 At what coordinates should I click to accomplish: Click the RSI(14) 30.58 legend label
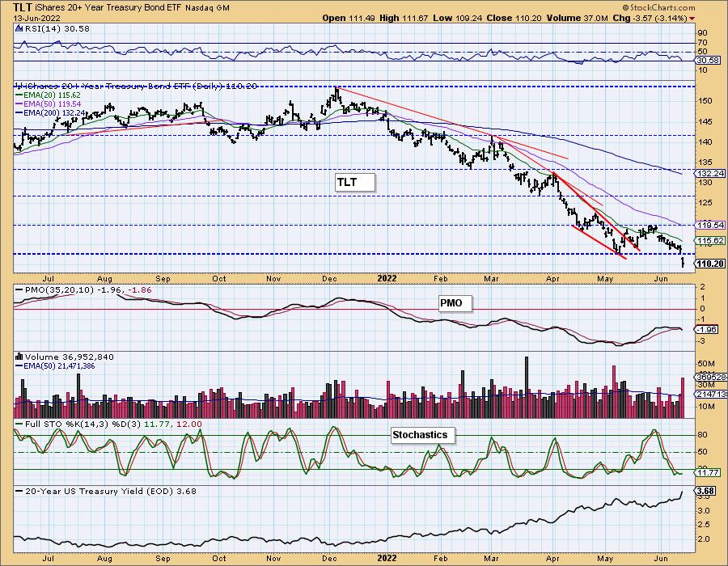click(57, 28)
